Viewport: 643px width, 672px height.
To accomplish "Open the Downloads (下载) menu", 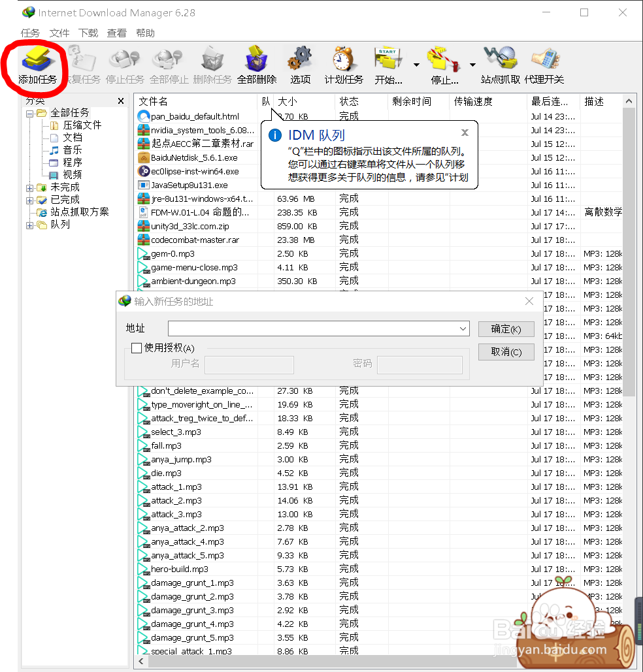I will click(x=88, y=33).
